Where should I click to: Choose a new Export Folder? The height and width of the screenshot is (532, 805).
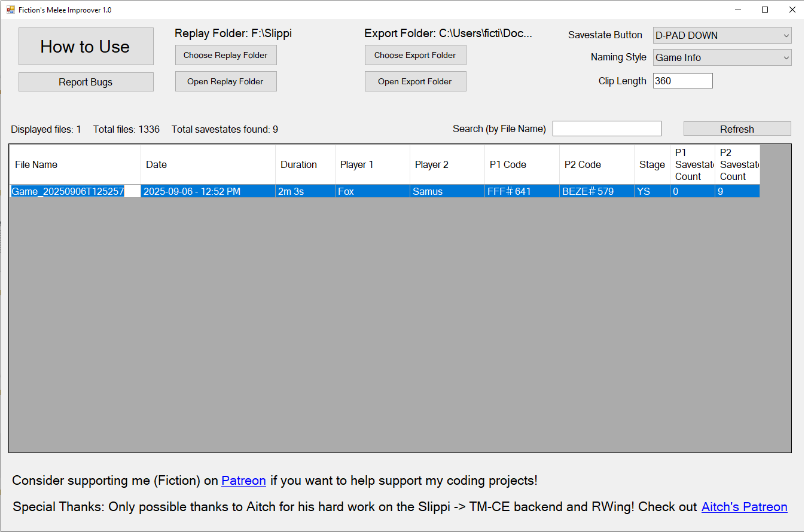tap(415, 55)
